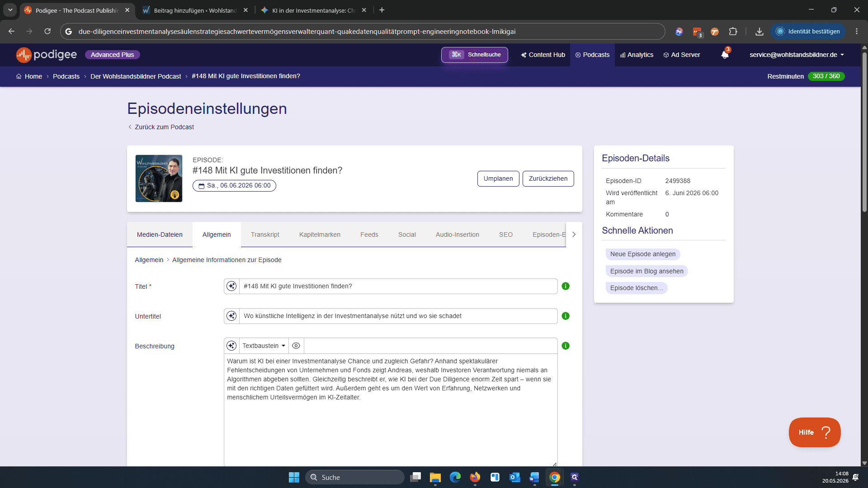The image size is (868, 488).
Task: Expand more episode tabs with right chevron
Action: point(574,235)
